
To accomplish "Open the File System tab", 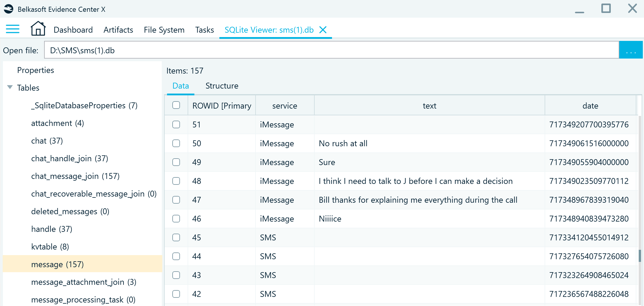I will pos(164,30).
